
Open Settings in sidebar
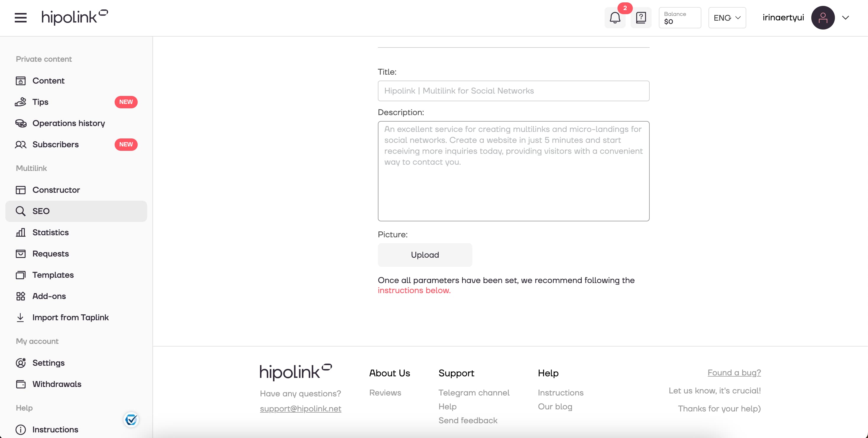coord(76,363)
